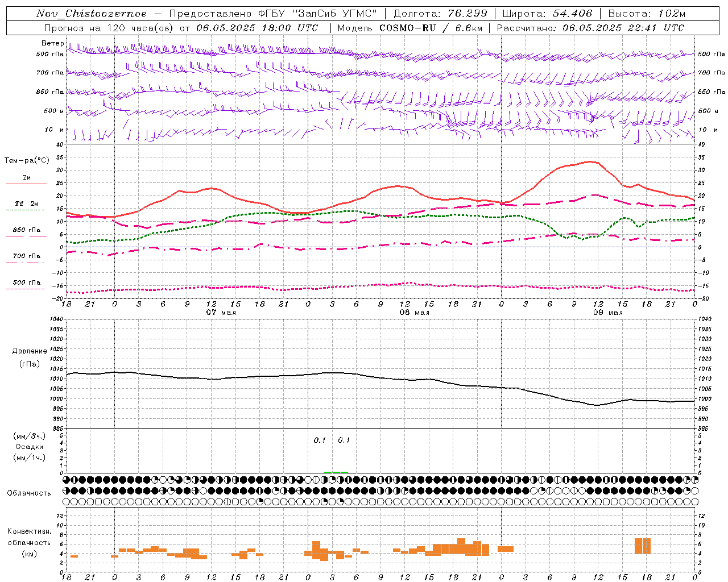728x582 pixels.
Task: Click the Долгота: 76.299 value
Action: 440,14
